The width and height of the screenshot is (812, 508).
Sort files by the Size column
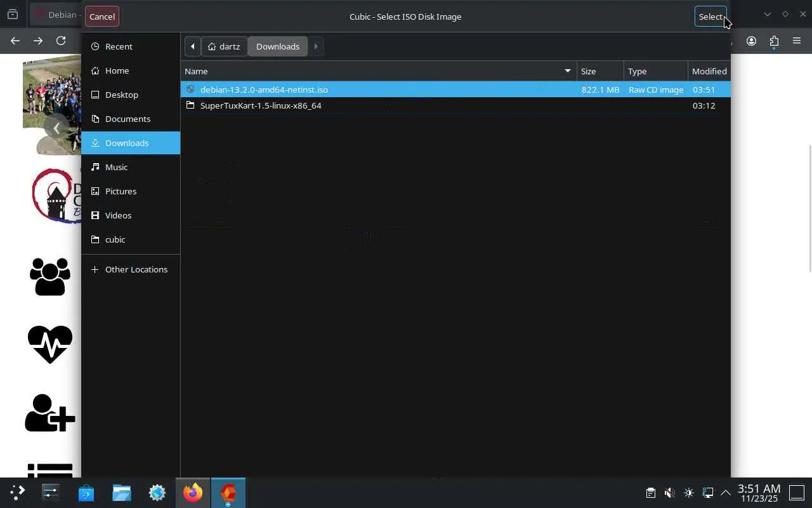tap(600, 71)
